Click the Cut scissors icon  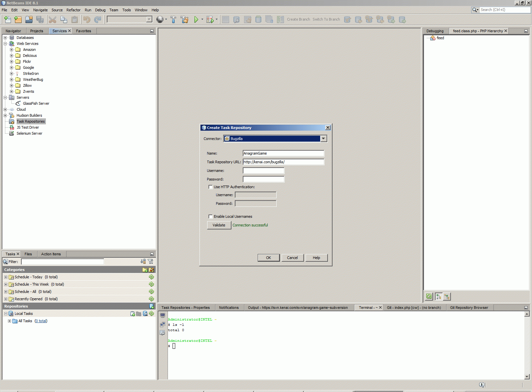53,20
